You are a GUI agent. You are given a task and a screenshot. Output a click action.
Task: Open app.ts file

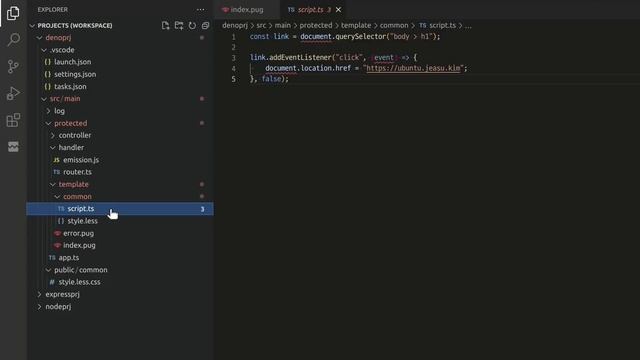click(x=69, y=258)
